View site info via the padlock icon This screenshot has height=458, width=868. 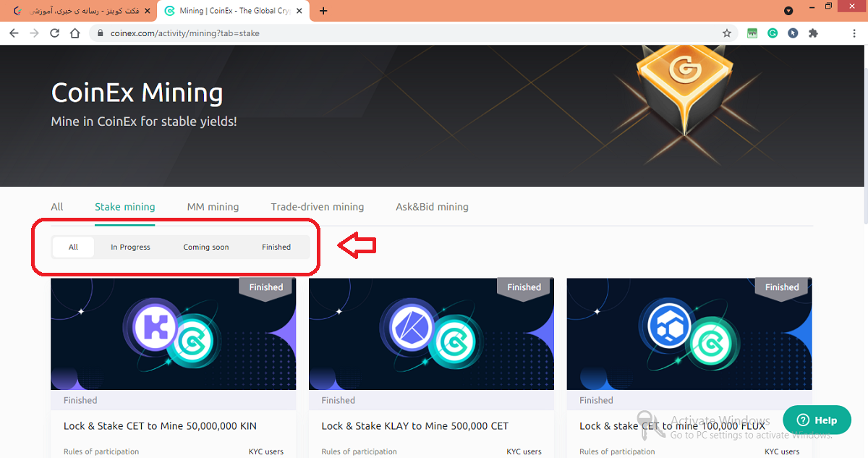click(99, 33)
